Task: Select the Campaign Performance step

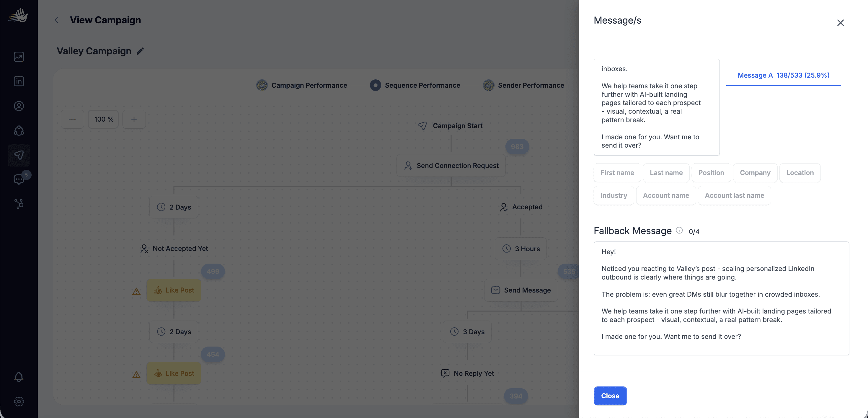Action: [x=301, y=85]
